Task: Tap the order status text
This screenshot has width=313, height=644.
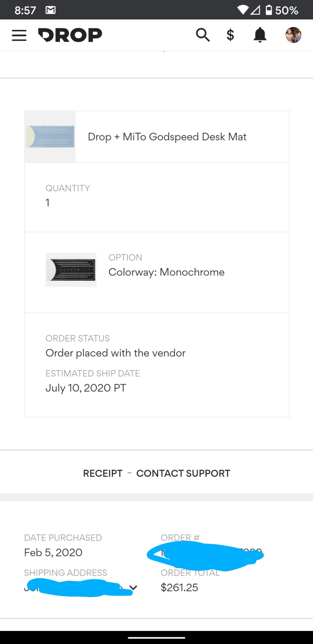Action: pos(115,353)
